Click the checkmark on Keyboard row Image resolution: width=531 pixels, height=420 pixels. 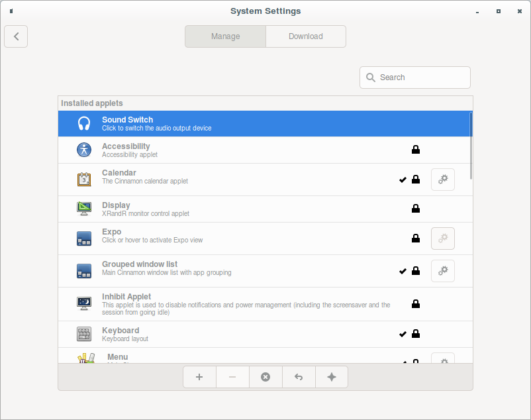tap(403, 335)
